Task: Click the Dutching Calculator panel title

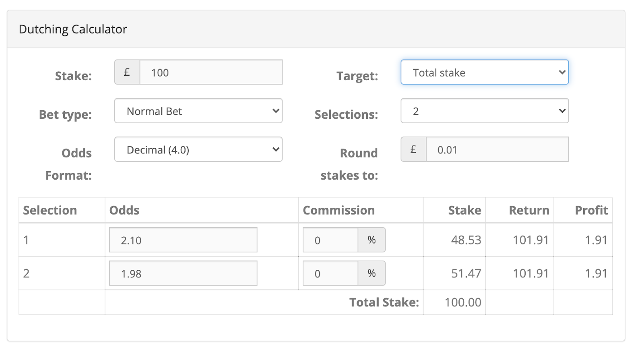Action: click(x=73, y=29)
